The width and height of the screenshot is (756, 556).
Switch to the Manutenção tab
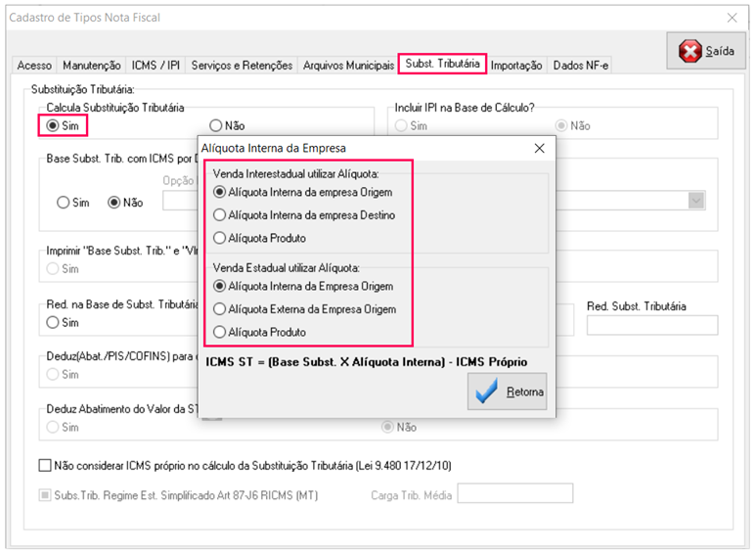click(92, 66)
